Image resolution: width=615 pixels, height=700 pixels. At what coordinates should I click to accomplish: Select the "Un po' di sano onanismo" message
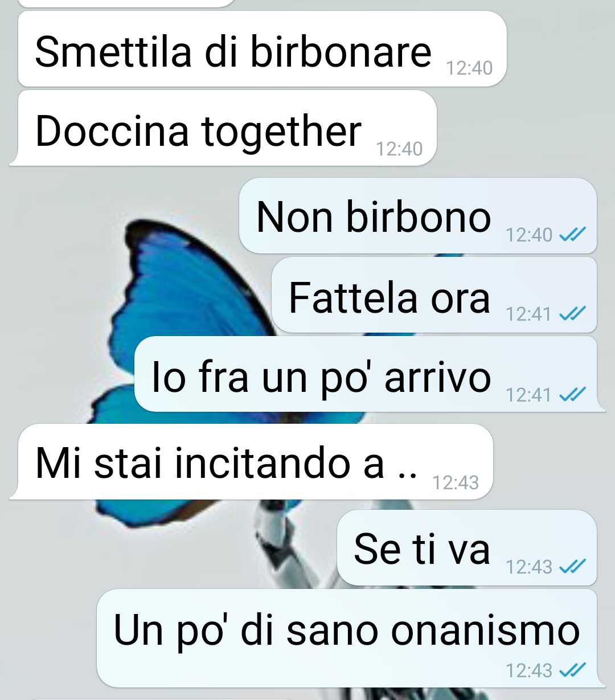(350, 638)
